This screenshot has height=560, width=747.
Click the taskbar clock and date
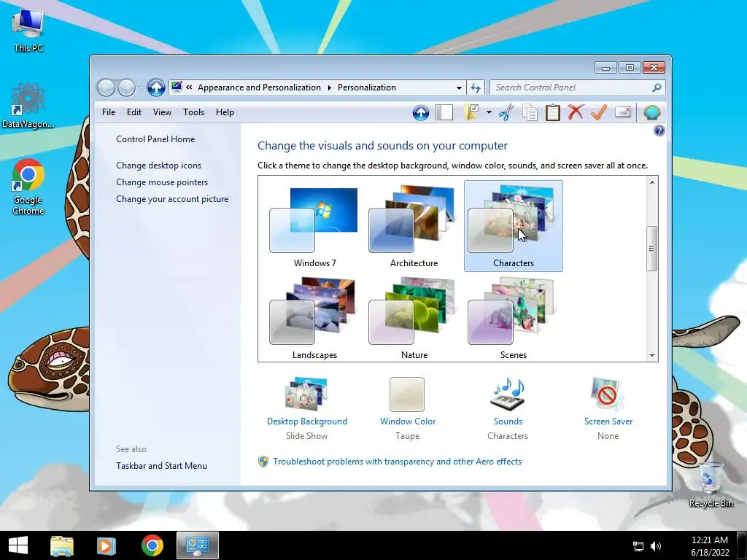click(710, 545)
